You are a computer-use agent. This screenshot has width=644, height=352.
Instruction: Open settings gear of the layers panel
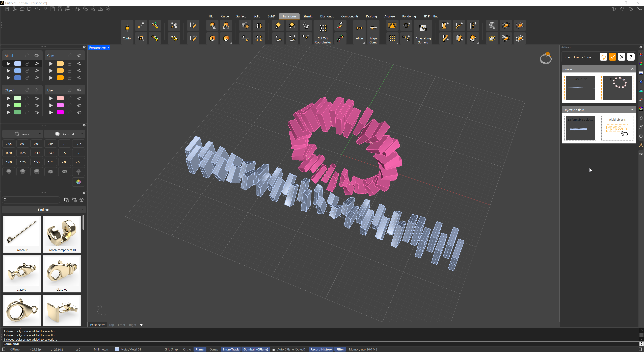pos(84,47)
